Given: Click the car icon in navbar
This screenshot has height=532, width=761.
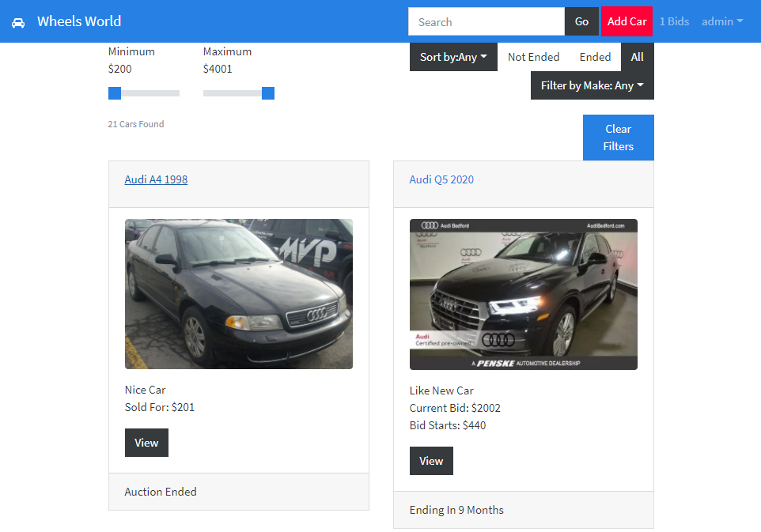Looking at the screenshot, I should click(x=18, y=22).
